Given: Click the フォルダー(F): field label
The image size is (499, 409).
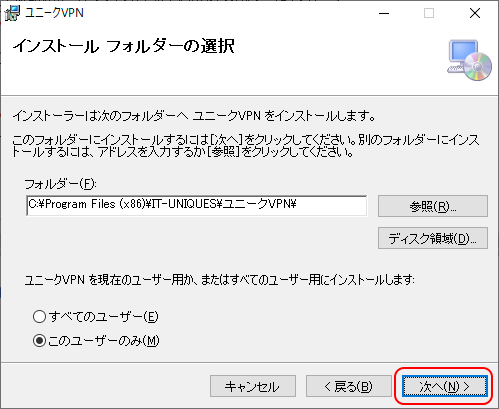Looking at the screenshot, I should coord(61,184).
